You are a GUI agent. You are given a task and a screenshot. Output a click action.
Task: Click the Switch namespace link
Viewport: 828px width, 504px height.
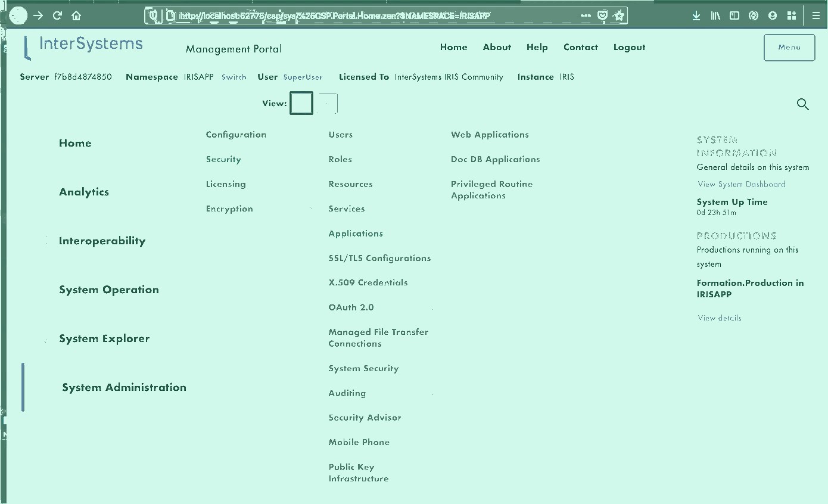click(234, 77)
